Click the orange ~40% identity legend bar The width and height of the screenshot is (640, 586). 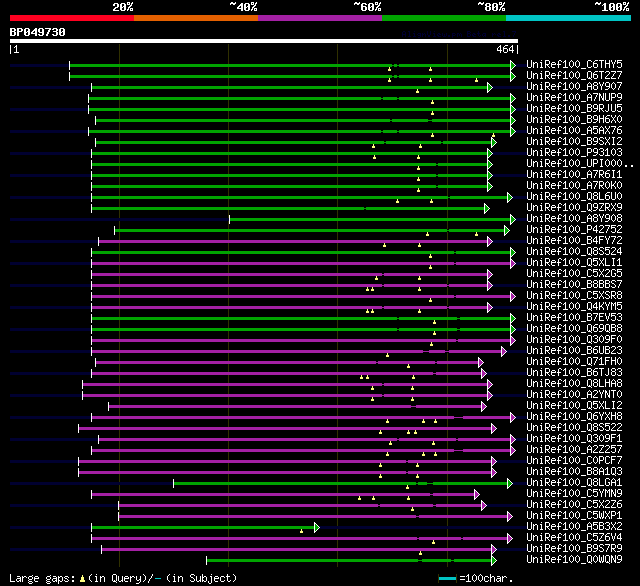tap(196, 18)
